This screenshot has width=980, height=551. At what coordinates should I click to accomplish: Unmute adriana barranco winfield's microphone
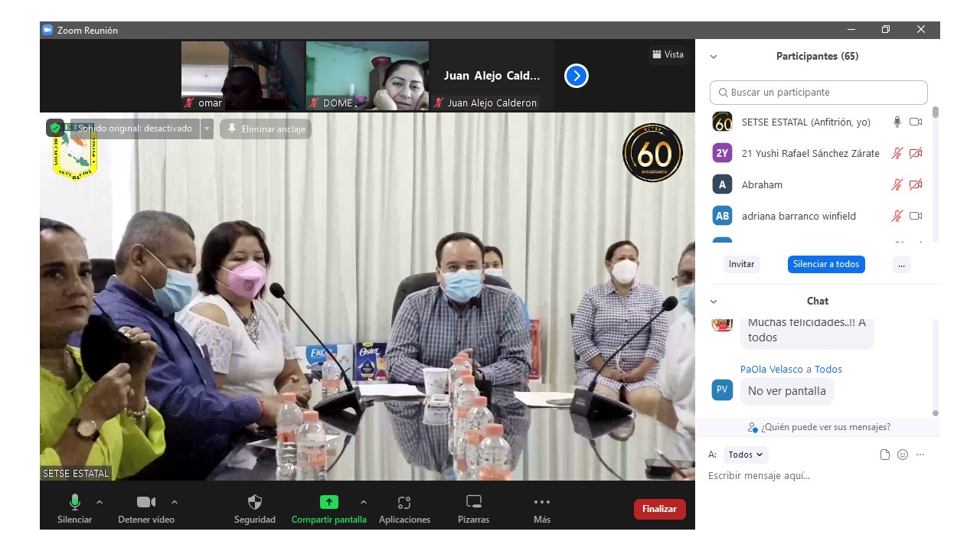click(x=897, y=216)
